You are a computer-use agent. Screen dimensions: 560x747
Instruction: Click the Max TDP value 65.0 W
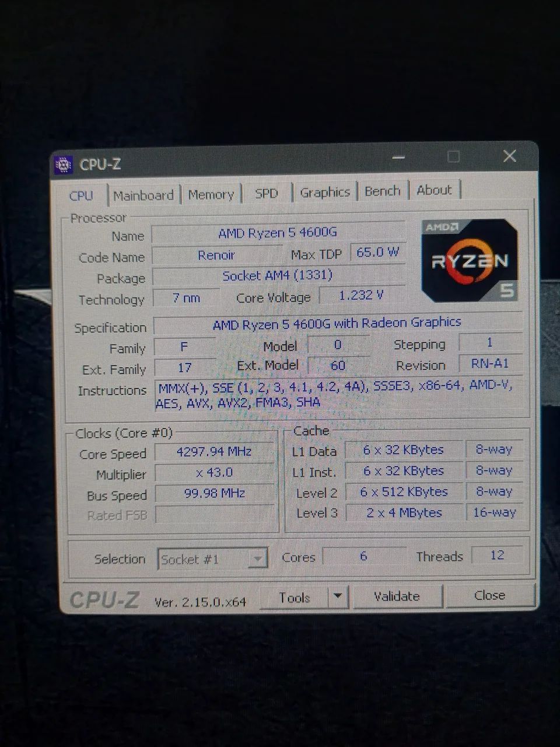[x=377, y=252]
